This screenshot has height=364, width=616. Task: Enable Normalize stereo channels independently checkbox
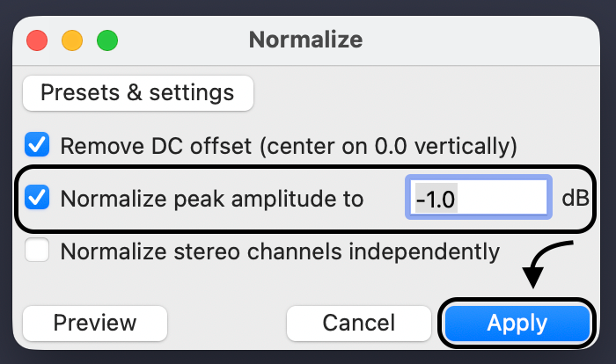pyautogui.click(x=37, y=252)
